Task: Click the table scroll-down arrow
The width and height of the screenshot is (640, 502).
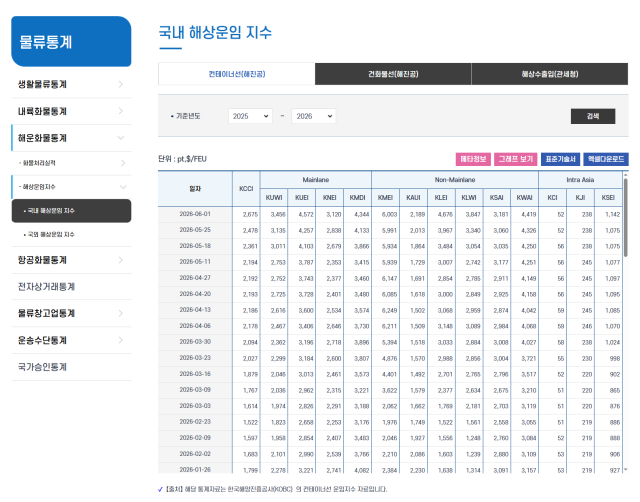Action: pos(626,470)
